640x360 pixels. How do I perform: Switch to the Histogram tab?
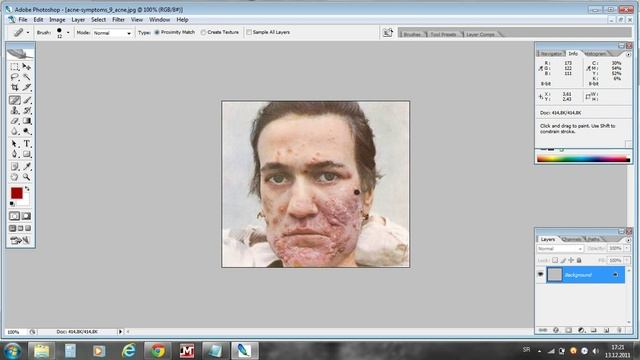point(595,54)
